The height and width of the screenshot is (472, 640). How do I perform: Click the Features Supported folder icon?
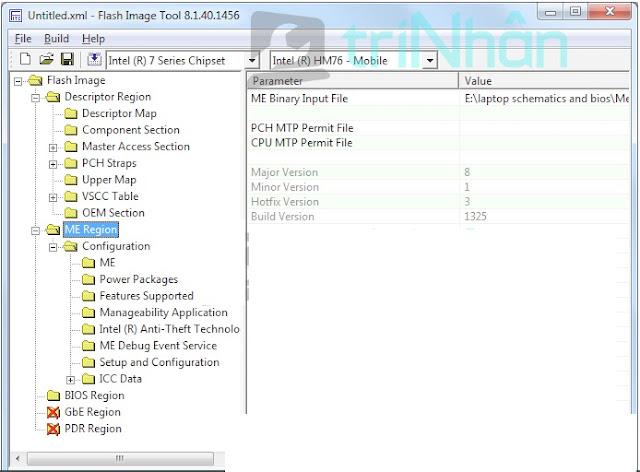pos(88,296)
